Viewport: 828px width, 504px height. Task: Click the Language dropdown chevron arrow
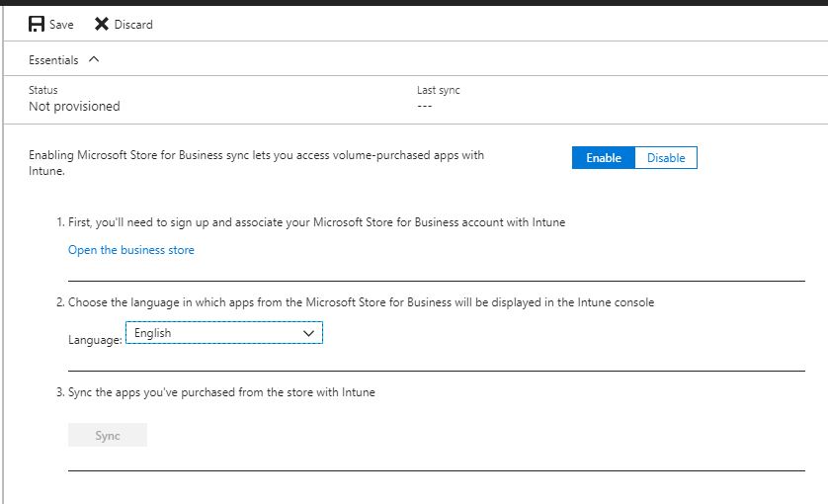pos(308,333)
